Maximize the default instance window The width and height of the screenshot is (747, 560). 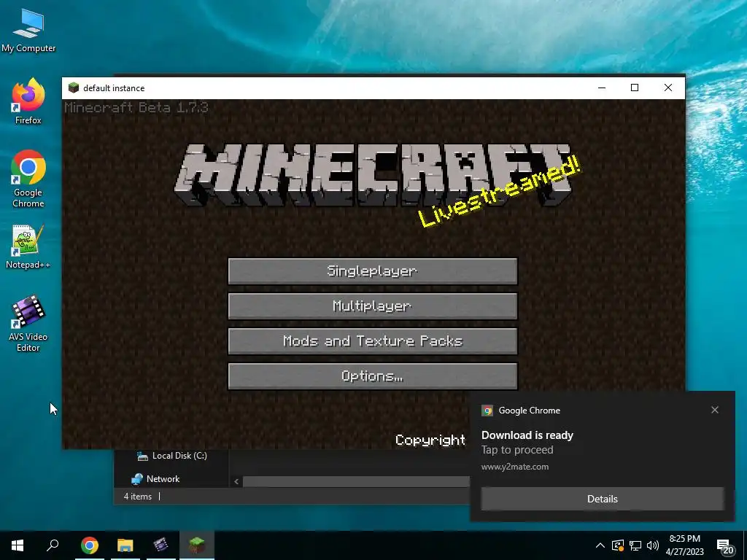[x=635, y=87]
